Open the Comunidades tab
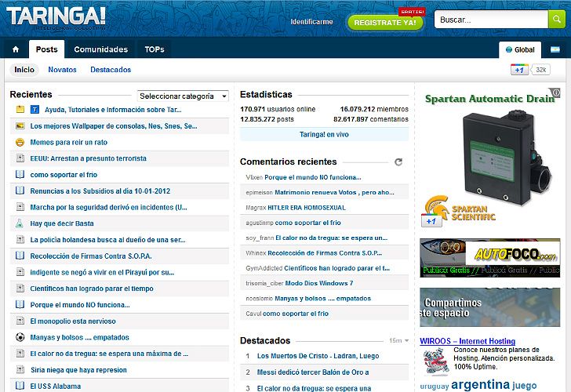Image resolution: width=571 pixels, height=392 pixels. click(x=101, y=49)
